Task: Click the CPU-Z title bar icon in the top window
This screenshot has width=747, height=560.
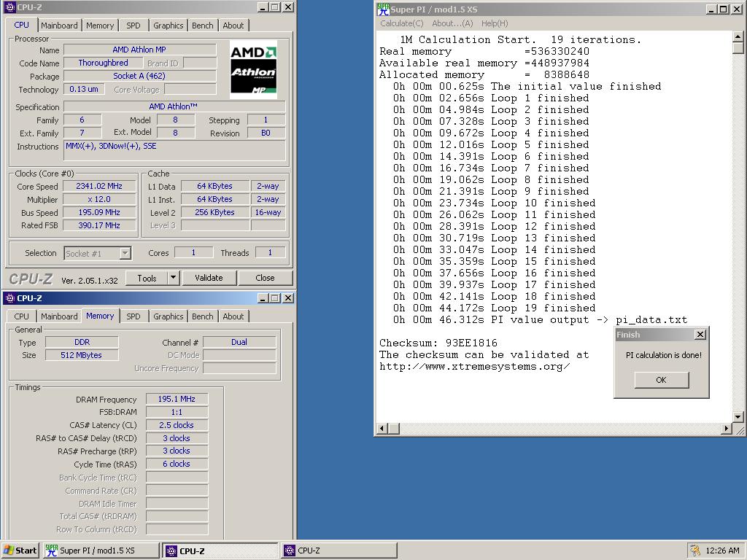Action: (x=9, y=7)
